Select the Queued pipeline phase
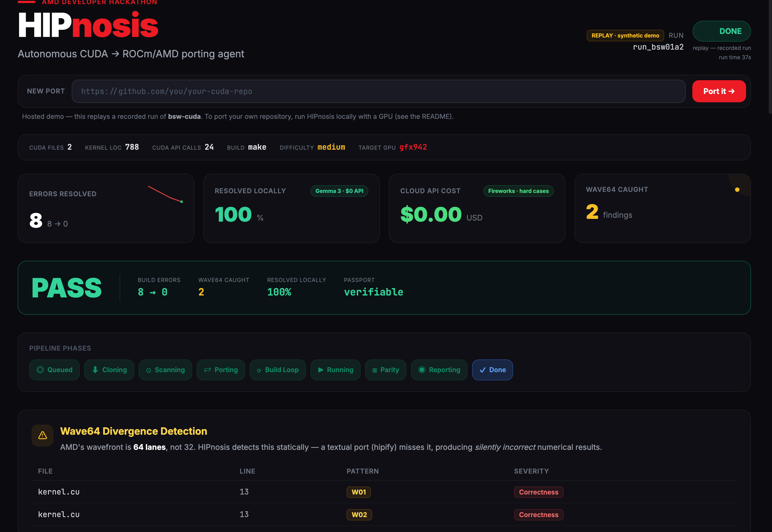Viewport: 772px width, 532px height. coord(54,370)
